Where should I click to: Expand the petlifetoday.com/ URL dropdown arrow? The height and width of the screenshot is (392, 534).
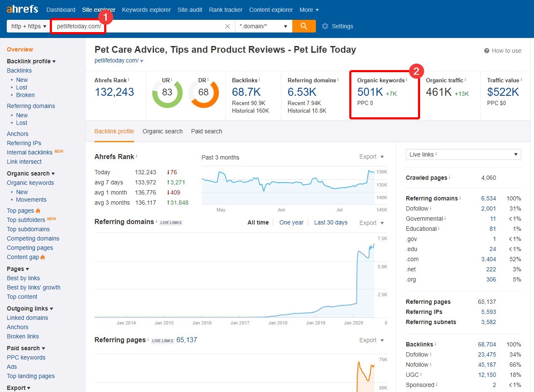[142, 61]
